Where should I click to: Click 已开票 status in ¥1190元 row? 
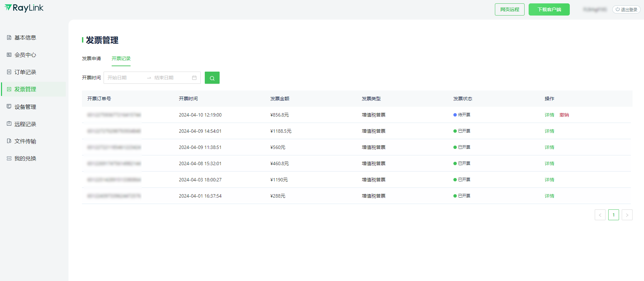(x=462, y=180)
